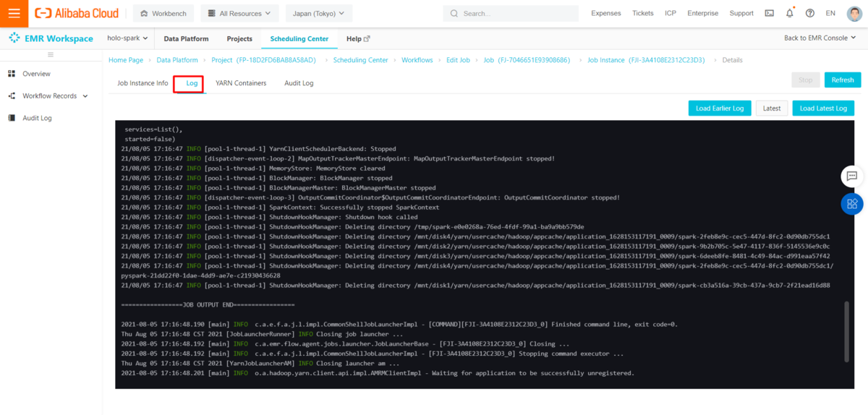
Task: Open the Help external link
Action: [358, 38]
